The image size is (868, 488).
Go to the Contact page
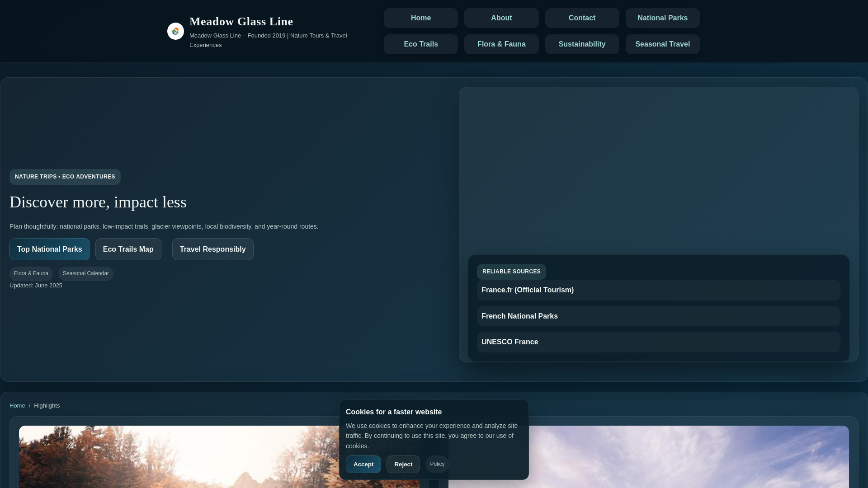[x=582, y=18]
